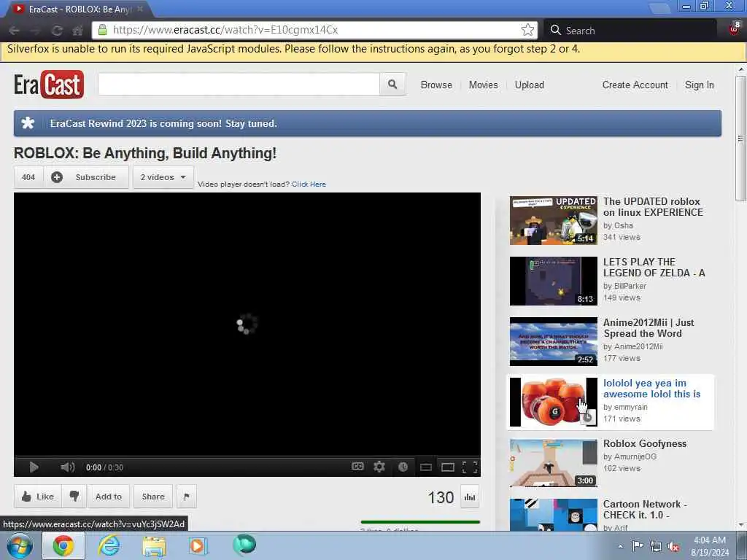This screenshot has height=560, width=747.
Task: Mute the video with the speaker icon
Action: point(68,467)
